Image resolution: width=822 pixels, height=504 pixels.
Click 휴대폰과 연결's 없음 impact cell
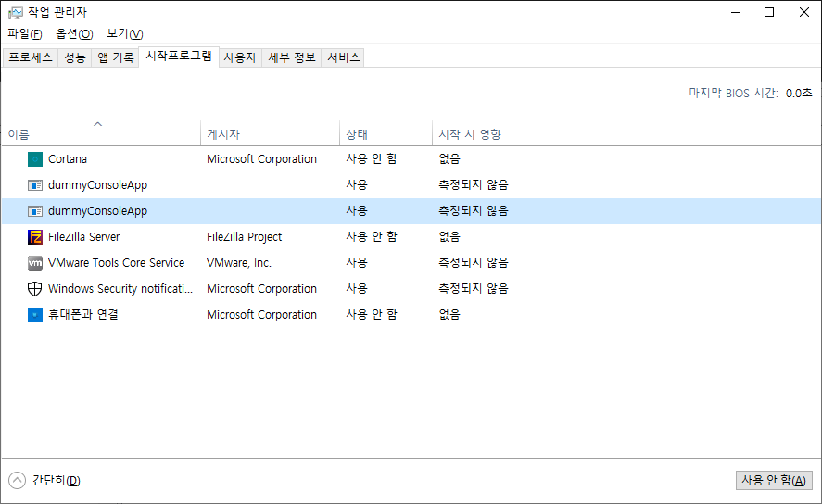pyautogui.click(x=449, y=315)
